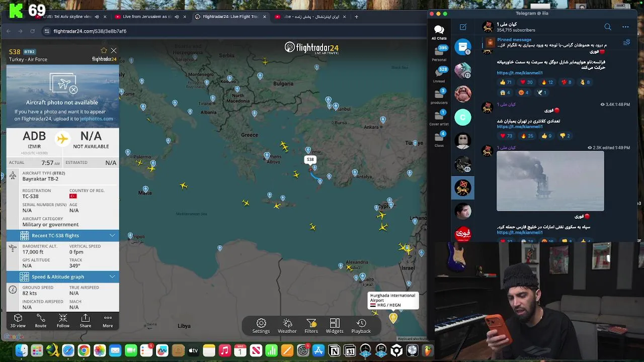Select Hurghada International Airport yellow pin
Image resolution: width=644 pixels, height=362 pixels.
point(393,318)
